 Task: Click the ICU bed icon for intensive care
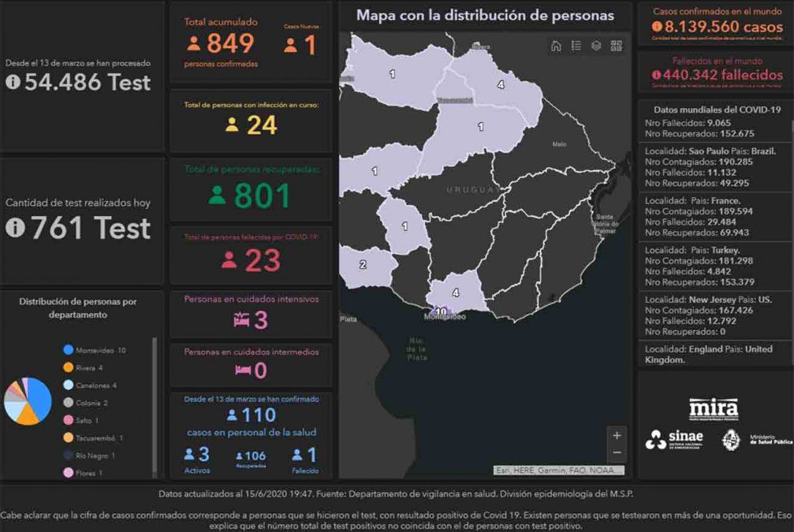click(x=240, y=320)
